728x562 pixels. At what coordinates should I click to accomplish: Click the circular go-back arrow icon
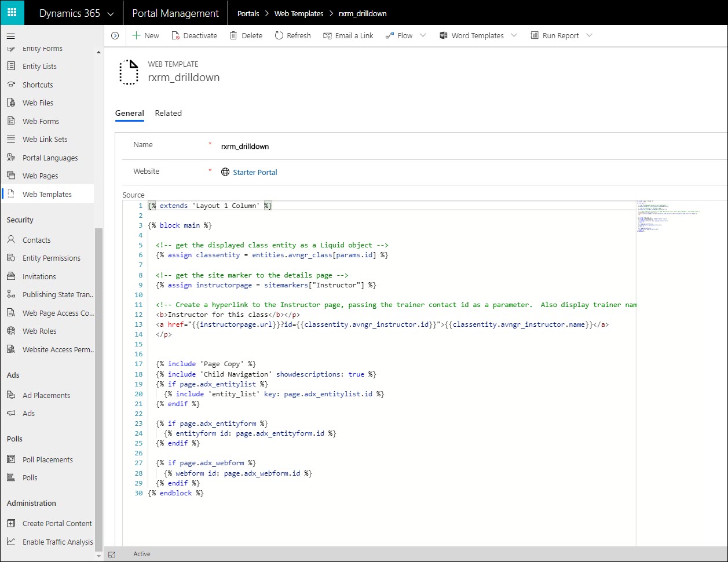115,36
